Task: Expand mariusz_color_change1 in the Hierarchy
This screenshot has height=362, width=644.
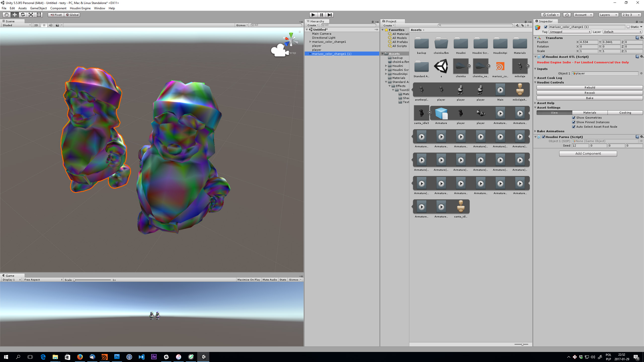Action: 310,42
